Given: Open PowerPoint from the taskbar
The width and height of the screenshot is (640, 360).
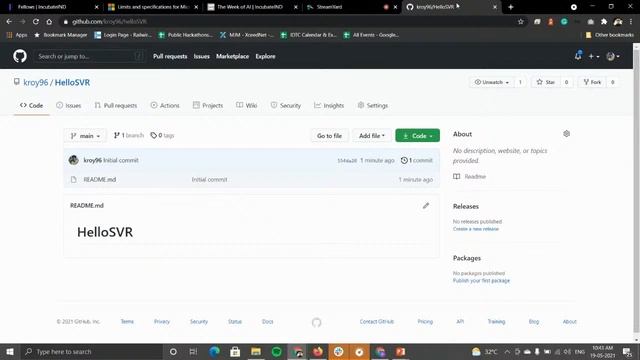Looking at the screenshot, I should pyautogui.click(x=401, y=351).
